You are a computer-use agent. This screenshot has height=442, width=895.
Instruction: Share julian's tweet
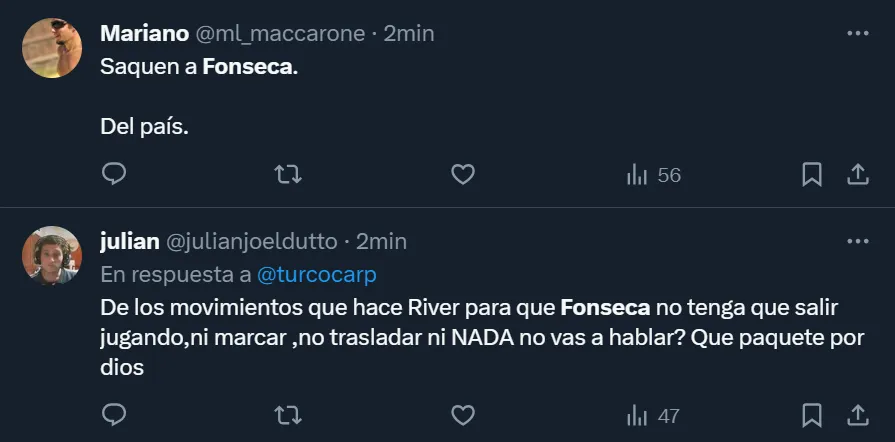click(x=857, y=414)
